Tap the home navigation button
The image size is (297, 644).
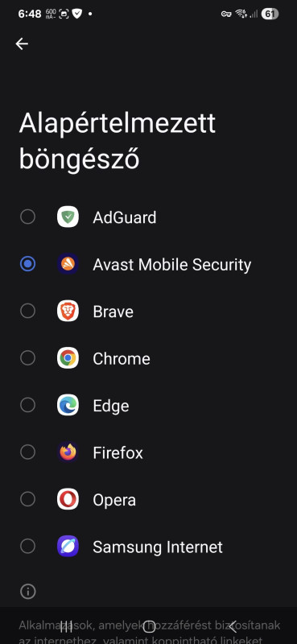[x=149, y=627]
